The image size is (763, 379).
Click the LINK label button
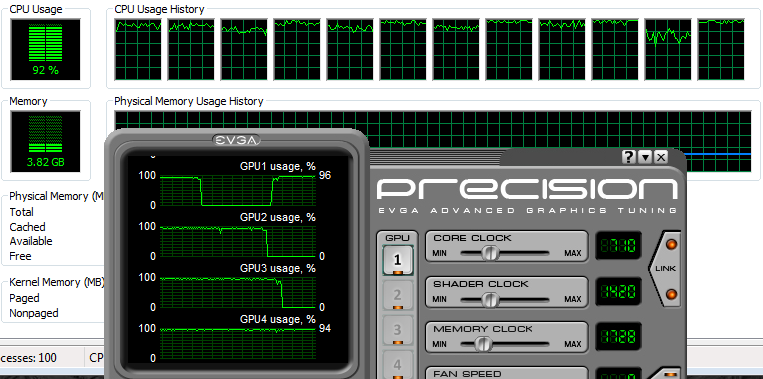coord(665,269)
